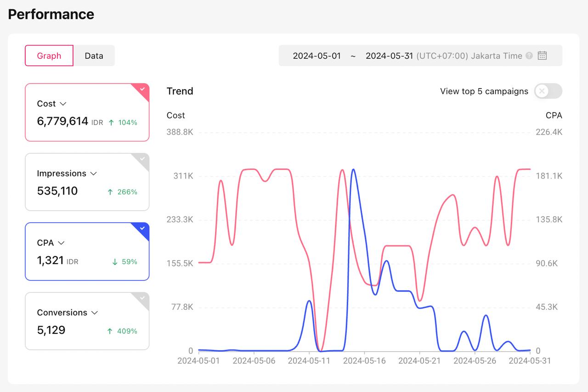Click the end date 2024-05-31 field
The width and height of the screenshot is (588, 392).
[389, 56]
